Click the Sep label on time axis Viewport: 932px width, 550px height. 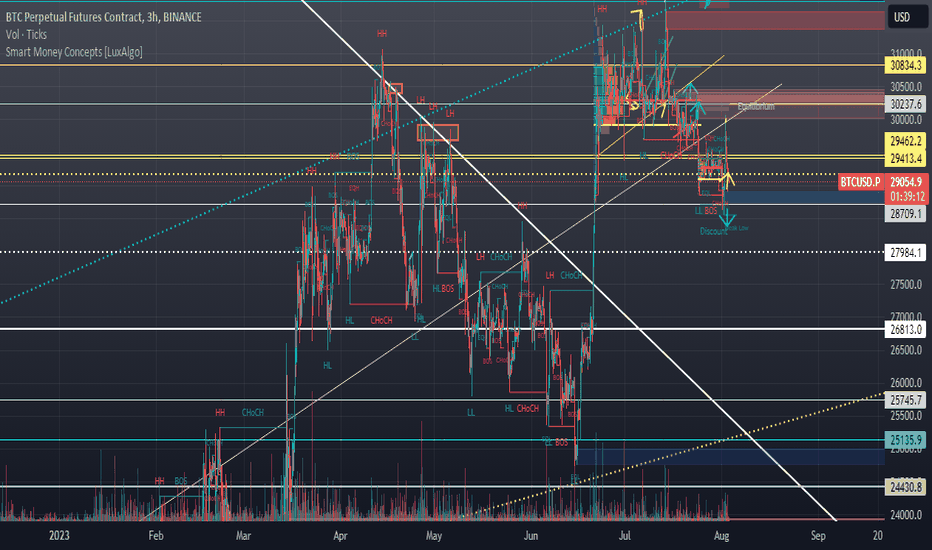[x=818, y=536]
